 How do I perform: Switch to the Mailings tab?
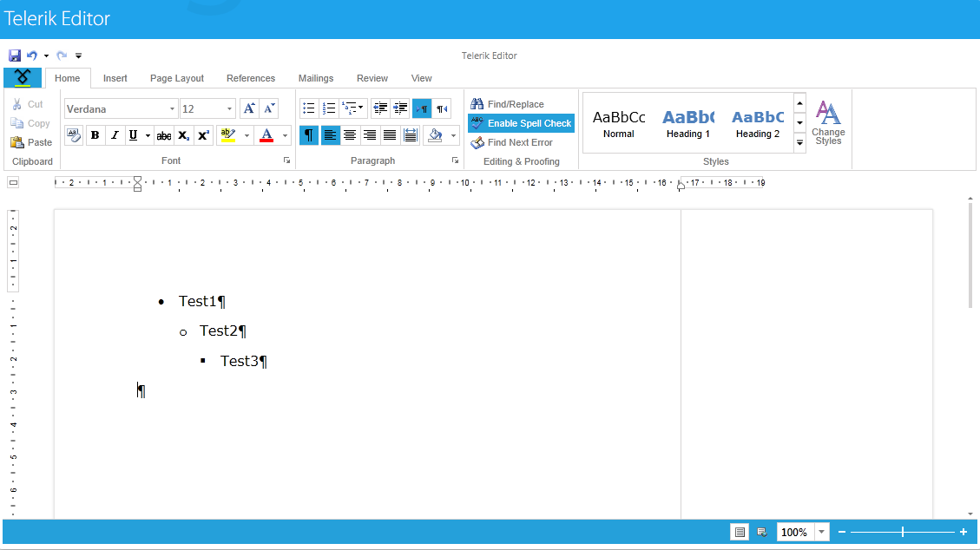[x=316, y=78]
